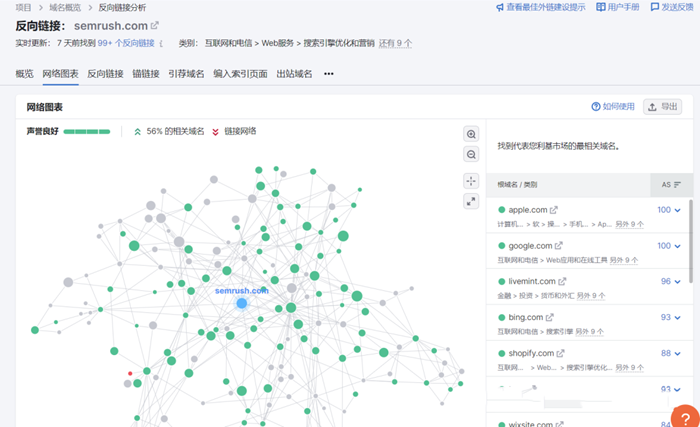700x427 pixels.
Task: Select the blue semrush.com center node
Action: click(242, 304)
